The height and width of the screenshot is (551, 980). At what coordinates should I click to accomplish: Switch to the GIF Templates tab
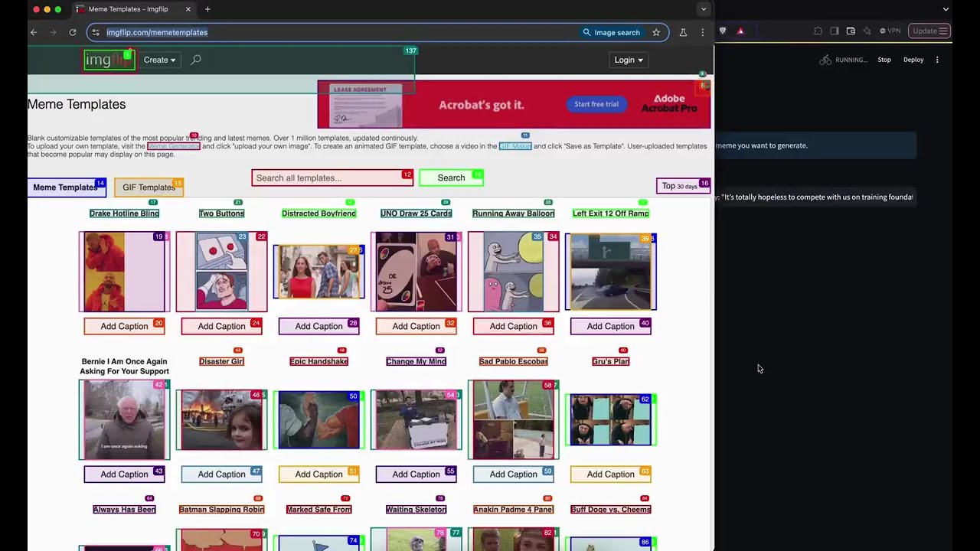click(149, 187)
